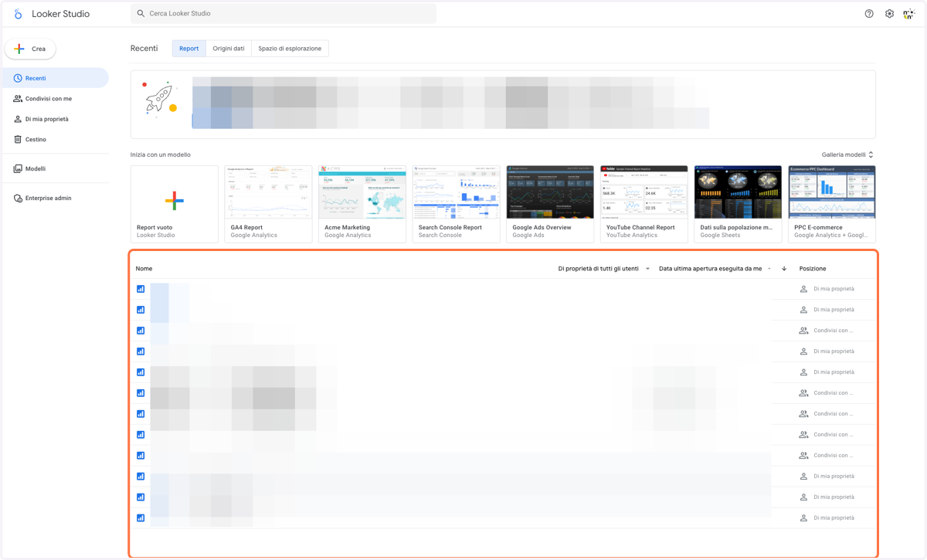Click the Enterprise admin icon
Viewport: 927px width, 560px height.
coord(18,199)
